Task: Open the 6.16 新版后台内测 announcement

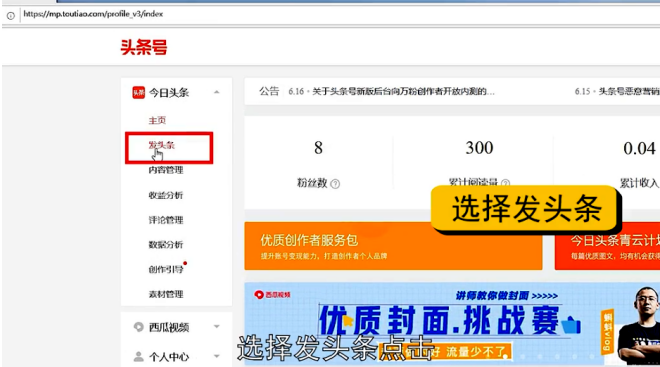Action: [391, 91]
